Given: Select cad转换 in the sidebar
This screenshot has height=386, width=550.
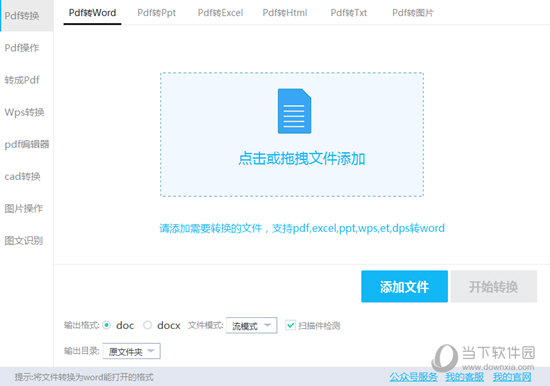Looking at the screenshot, I should [x=22, y=177].
